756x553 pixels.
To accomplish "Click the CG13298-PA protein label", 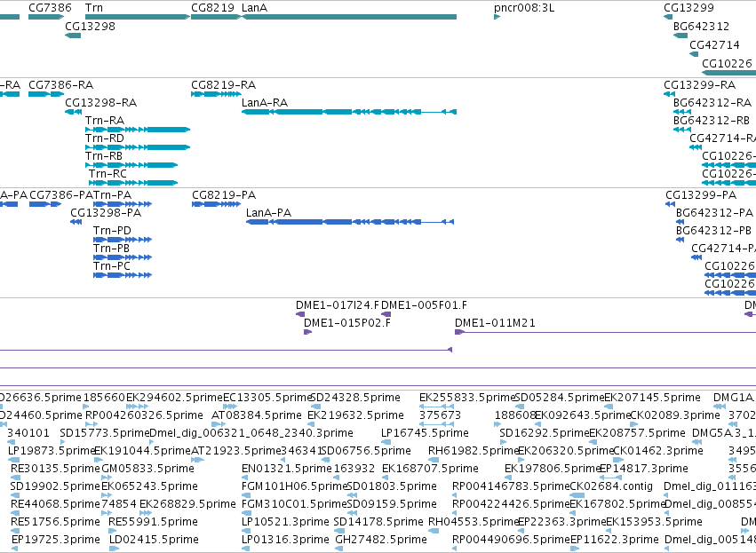I will pyautogui.click(x=106, y=213).
